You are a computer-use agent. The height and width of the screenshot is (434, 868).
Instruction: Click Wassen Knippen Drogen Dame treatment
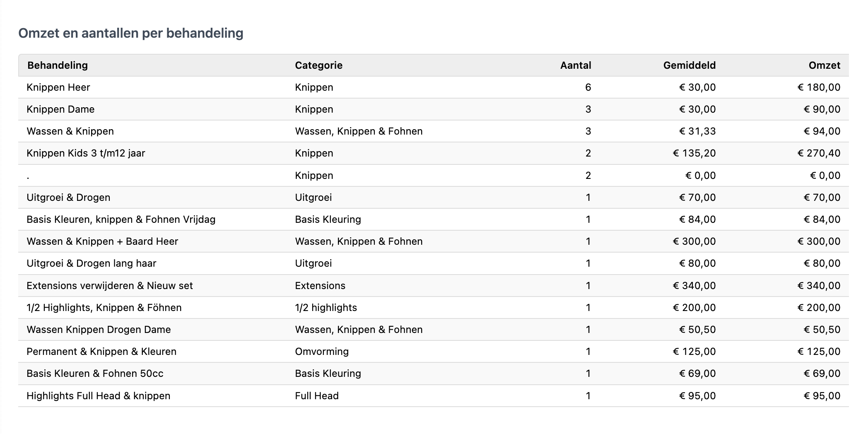point(99,330)
